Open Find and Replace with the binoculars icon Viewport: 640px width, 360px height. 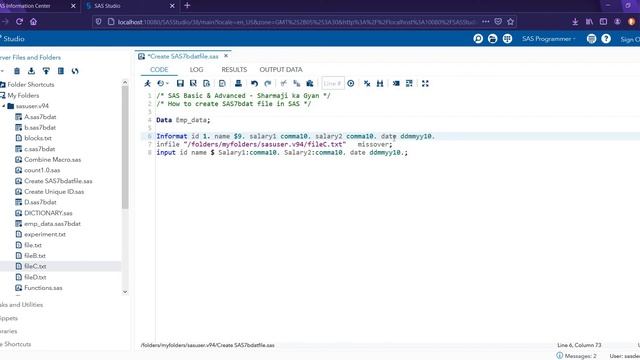tap(380, 83)
